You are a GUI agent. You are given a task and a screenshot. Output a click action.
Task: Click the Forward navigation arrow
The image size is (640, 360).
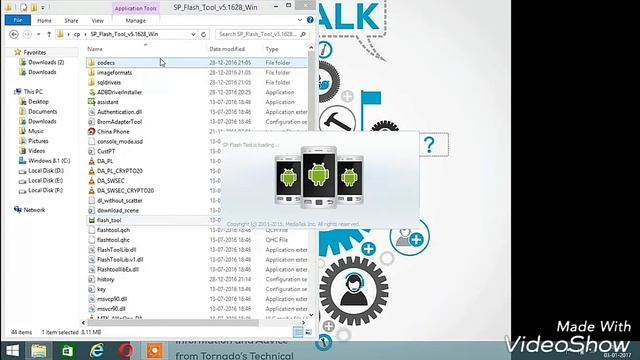[x=27, y=34]
